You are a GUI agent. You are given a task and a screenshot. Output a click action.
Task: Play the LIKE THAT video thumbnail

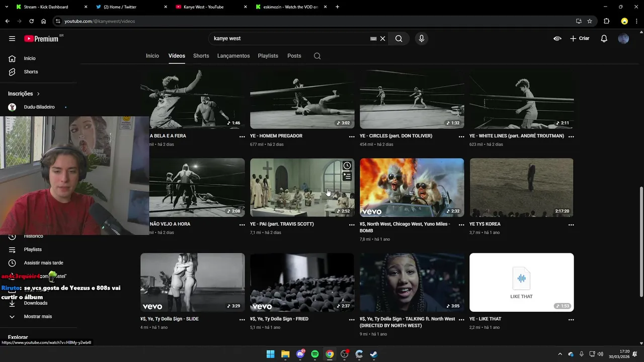[x=521, y=282]
